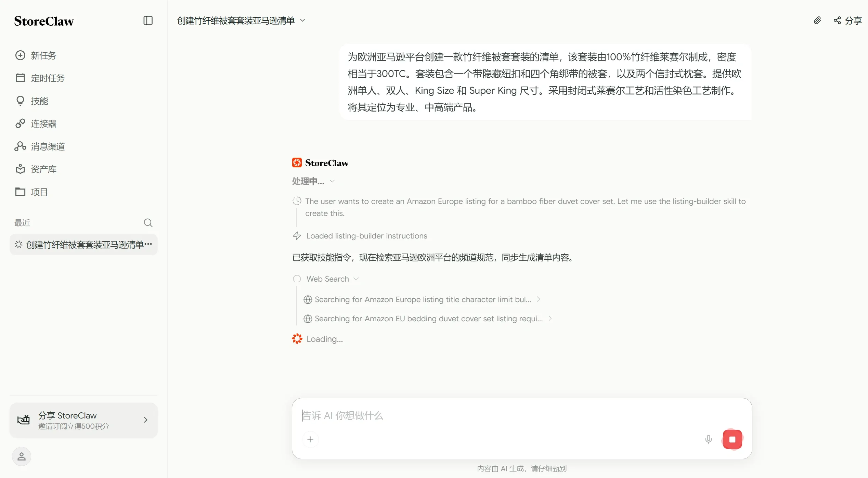Screen dimensions: 868x478
Task: Click the 已获取技能指令 response paragraph
Action: tap(433, 257)
